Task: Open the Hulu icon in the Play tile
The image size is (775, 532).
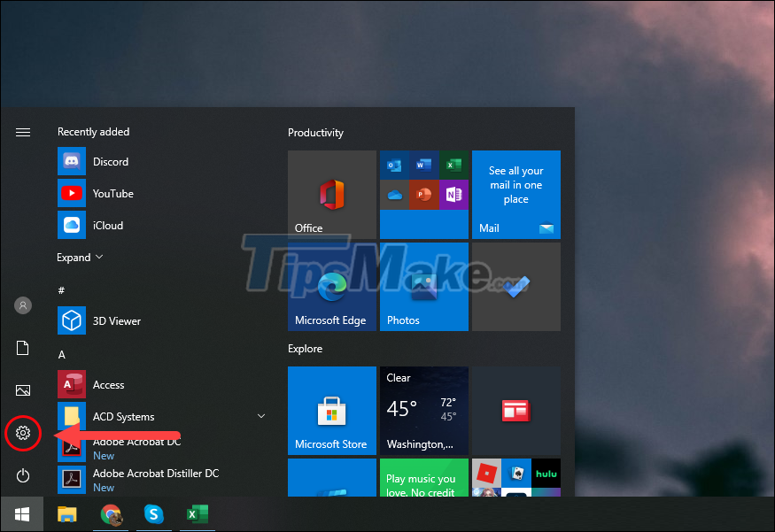Action: point(546,474)
